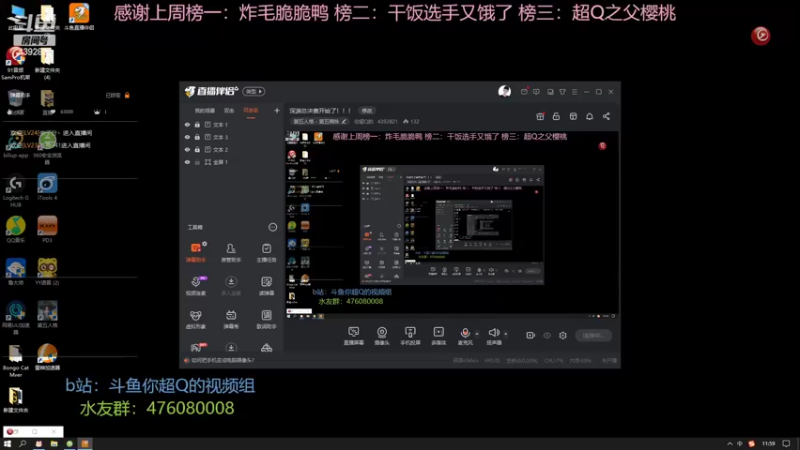Open the 虚拟形象 avatar tool
Image resolution: width=800 pixels, height=450 pixels.
196,318
